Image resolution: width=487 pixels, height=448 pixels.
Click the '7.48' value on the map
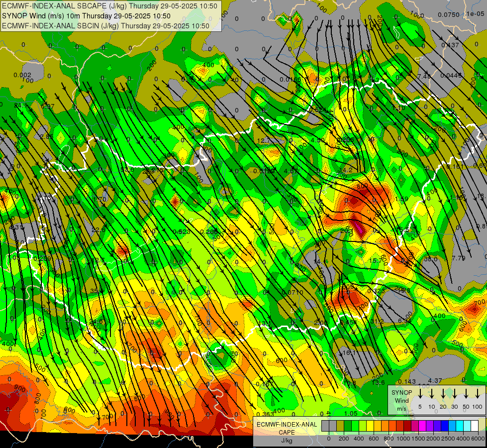[x=424, y=77]
